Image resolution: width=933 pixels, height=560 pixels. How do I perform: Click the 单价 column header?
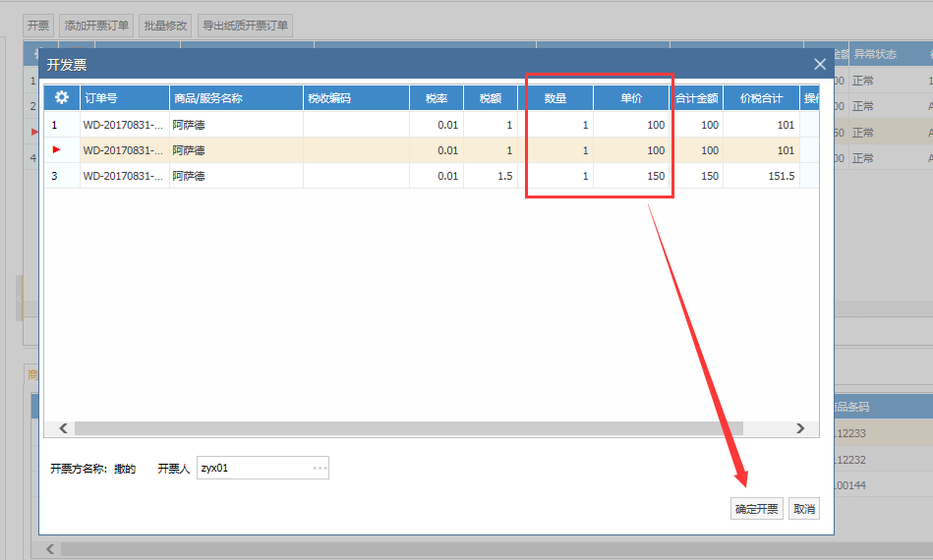pyautogui.click(x=631, y=98)
